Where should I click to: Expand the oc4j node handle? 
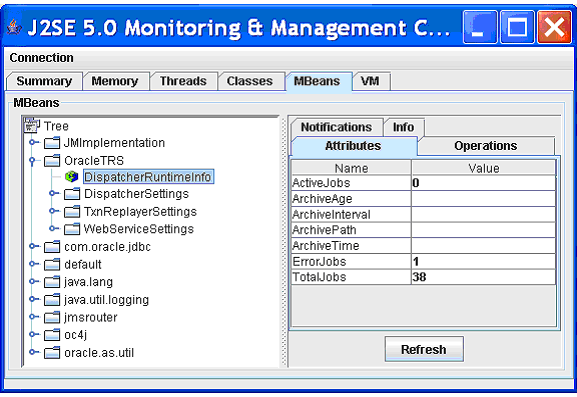point(34,334)
